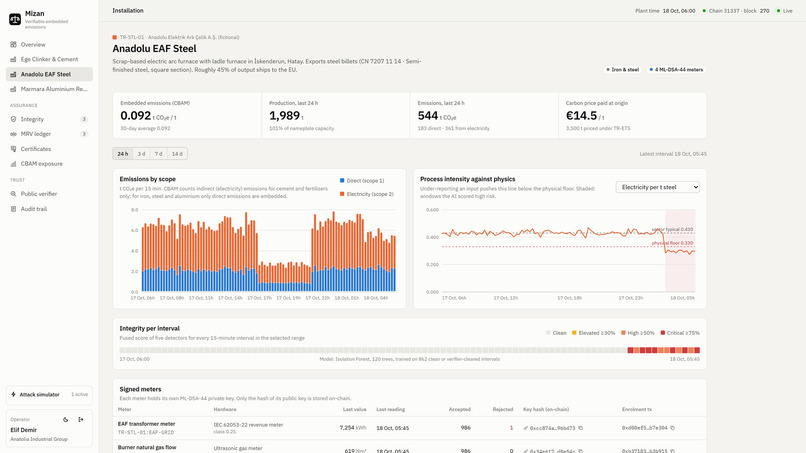Click the Overview grid icon
The image size is (806, 453).
tap(13, 45)
